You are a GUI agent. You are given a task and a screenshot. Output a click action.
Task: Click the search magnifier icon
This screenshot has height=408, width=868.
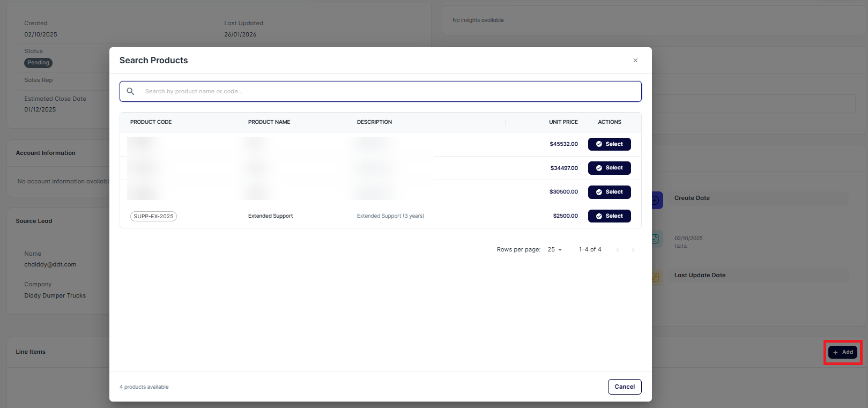click(x=130, y=92)
